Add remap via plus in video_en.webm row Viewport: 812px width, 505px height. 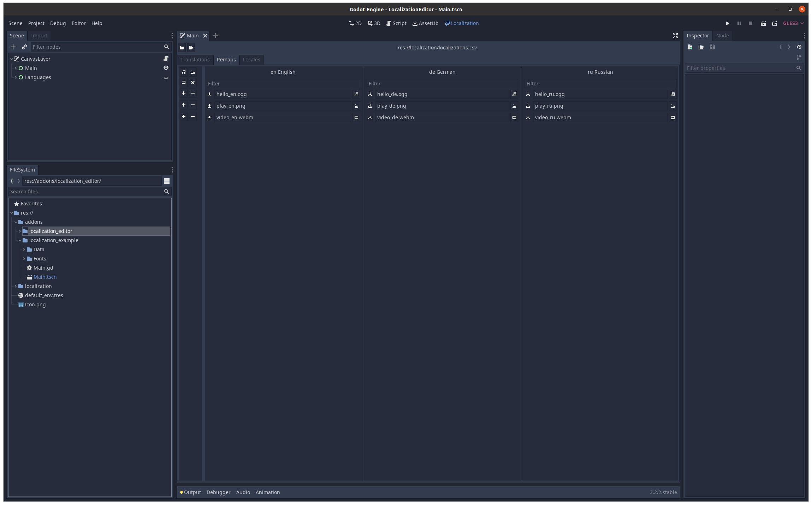(184, 116)
